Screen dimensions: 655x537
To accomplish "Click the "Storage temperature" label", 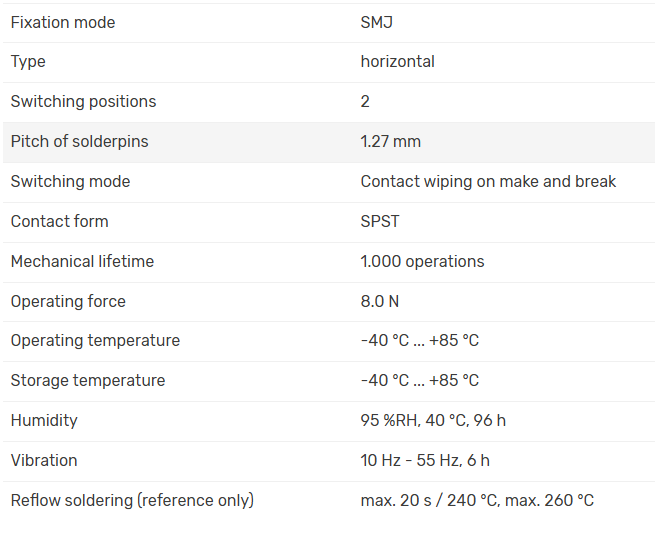I will click(x=88, y=380).
